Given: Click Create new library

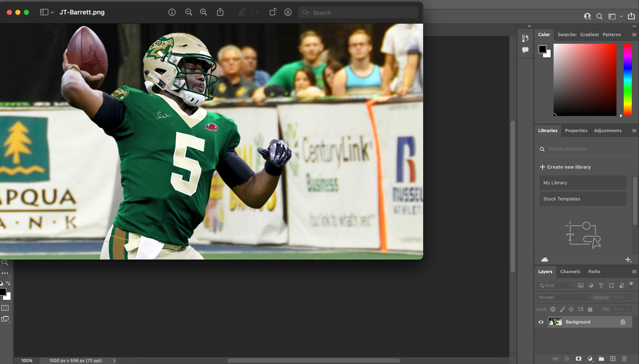Looking at the screenshot, I should point(565,167).
